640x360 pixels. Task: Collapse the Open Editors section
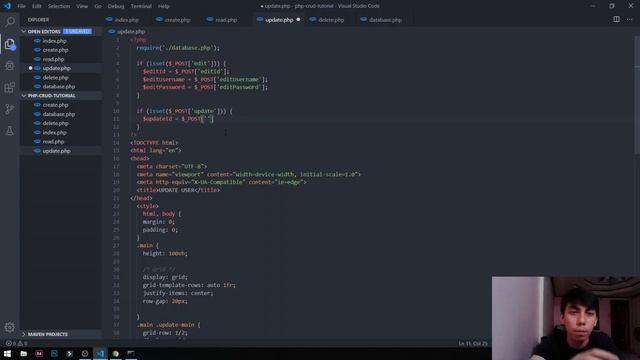(x=45, y=31)
